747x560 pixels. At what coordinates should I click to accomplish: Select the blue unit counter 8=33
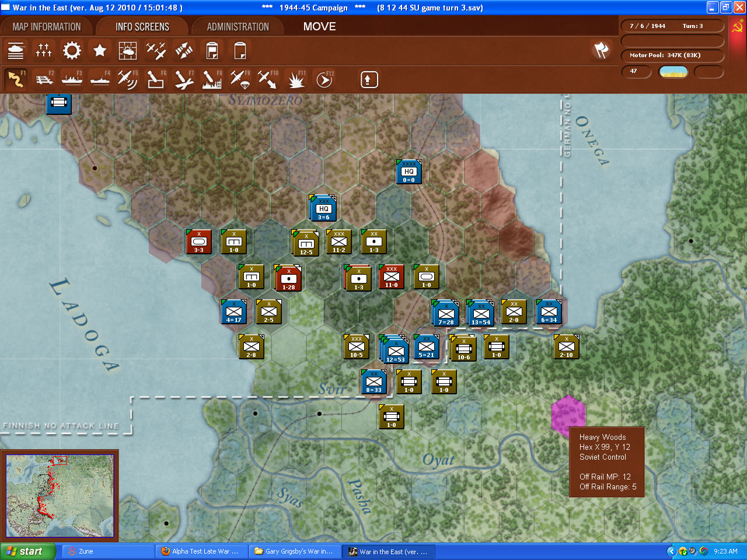[x=373, y=381]
